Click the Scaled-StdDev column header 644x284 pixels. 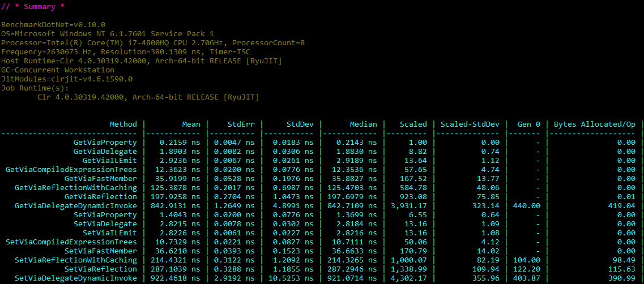(x=470, y=124)
